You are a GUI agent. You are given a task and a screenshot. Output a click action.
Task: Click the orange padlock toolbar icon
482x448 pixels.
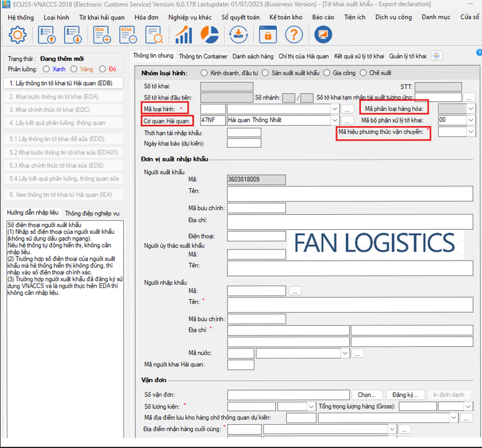click(268, 35)
